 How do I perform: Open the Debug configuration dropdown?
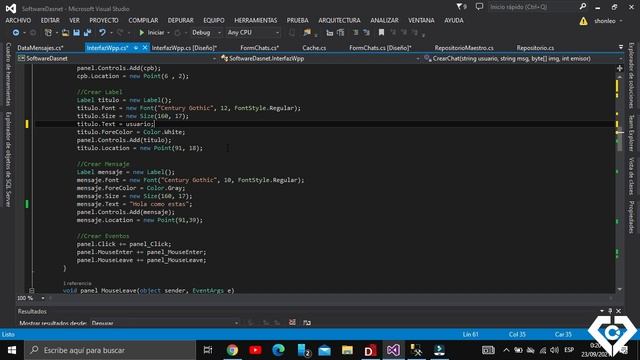click(207, 32)
